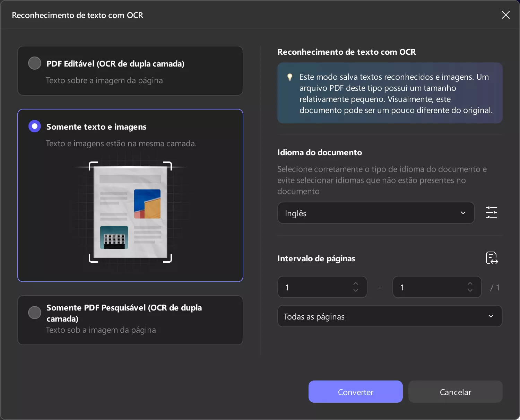Increment the starting page number
The width and height of the screenshot is (520, 420).
click(356, 285)
